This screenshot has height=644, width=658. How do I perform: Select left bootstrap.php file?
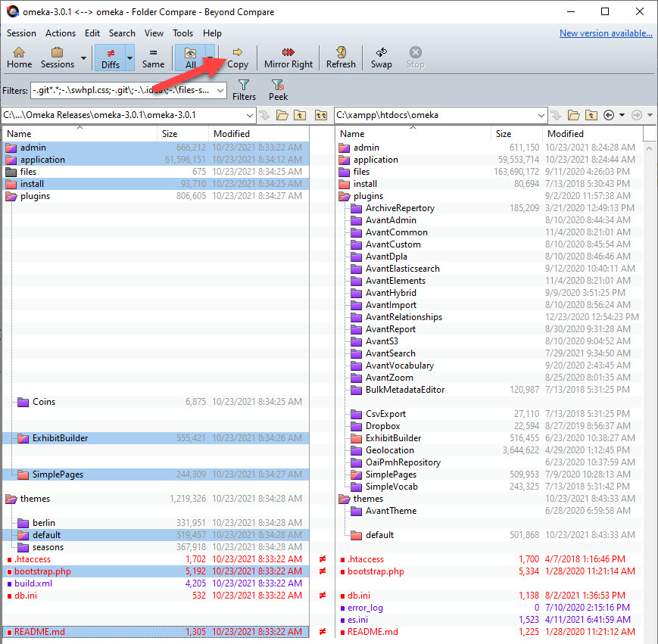click(156, 571)
